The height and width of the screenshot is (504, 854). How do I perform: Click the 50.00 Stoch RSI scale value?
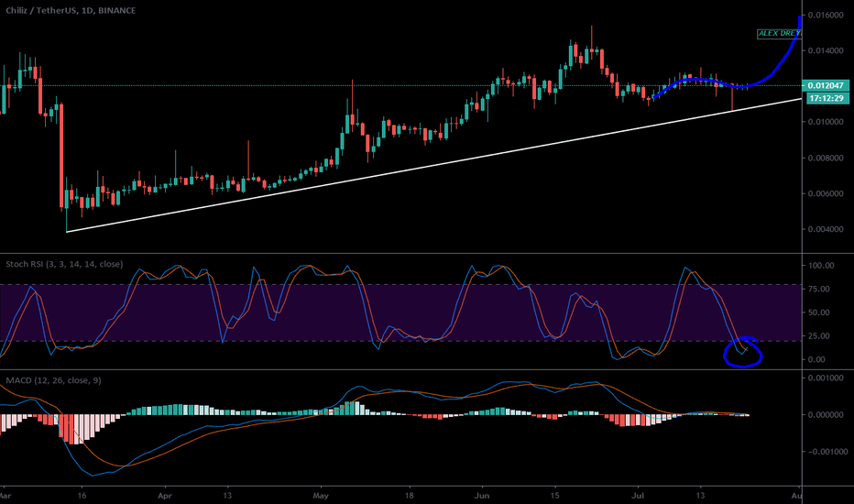[818, 312]
